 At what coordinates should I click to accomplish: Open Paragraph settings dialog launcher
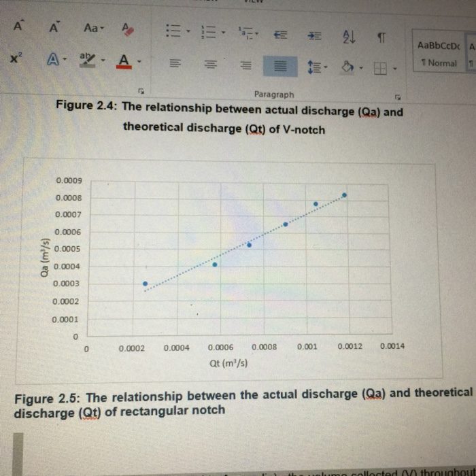pos(398,97)
